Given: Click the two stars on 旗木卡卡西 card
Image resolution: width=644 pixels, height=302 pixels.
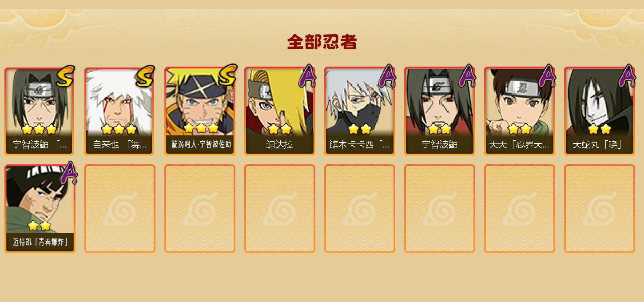Looking at the screenshot, I should point(360,129).
